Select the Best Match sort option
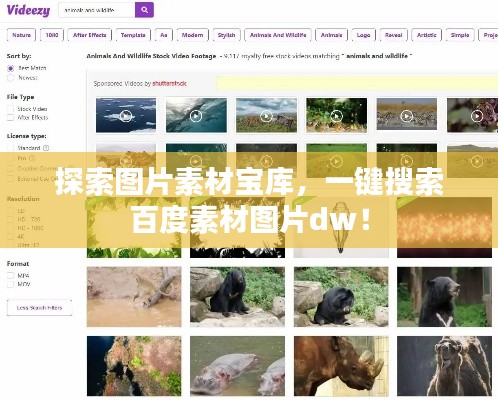 [11, 68]
